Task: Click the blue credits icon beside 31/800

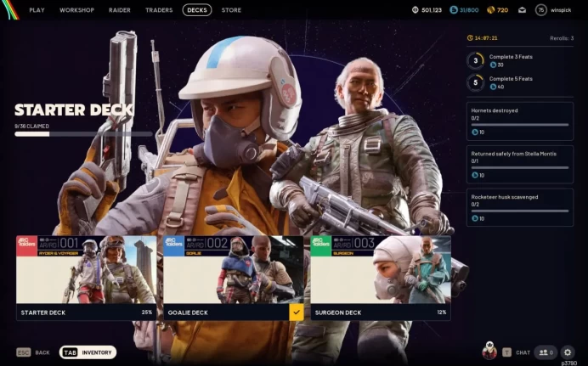Action: pyautogui.click(x=454, y=10)
